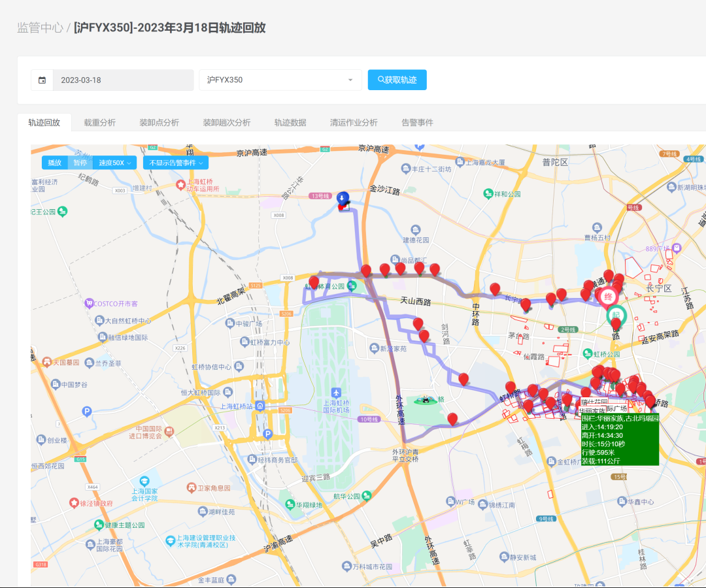The image size is (706, 588).
Task: Click the blue down-arrow marker on the map
Action: [343, 199]
